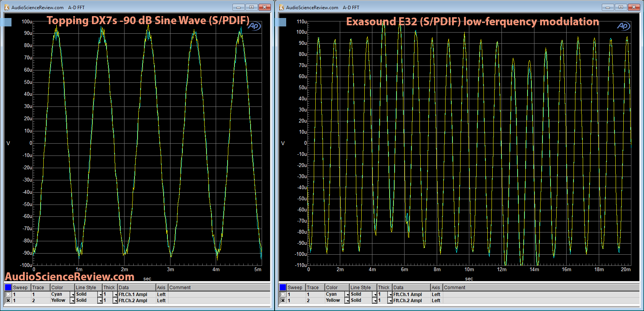Click the Color column header in the Topping window
This screenshot has width=644, height=311.
(x=62, y=287)
